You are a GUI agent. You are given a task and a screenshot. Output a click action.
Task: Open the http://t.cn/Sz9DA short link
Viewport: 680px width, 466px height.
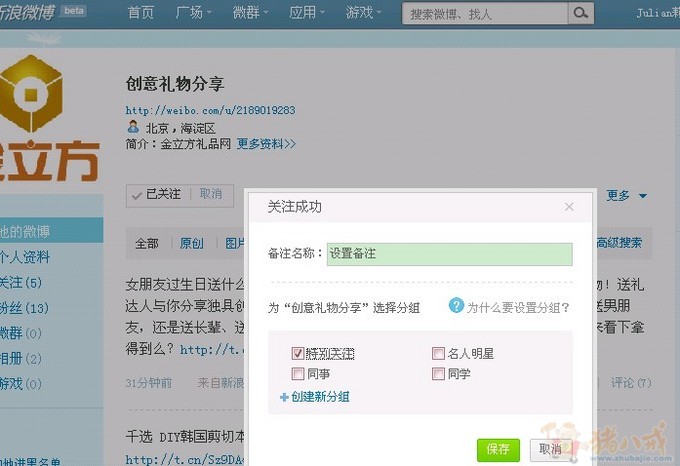(x=185, y=459)
